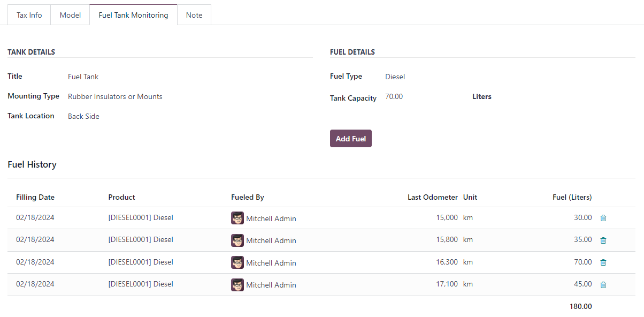Image resolution: width=644 pixels, height=317 pixels.
Task: Click the km unit in the 16,300 row
Action: 468,262
